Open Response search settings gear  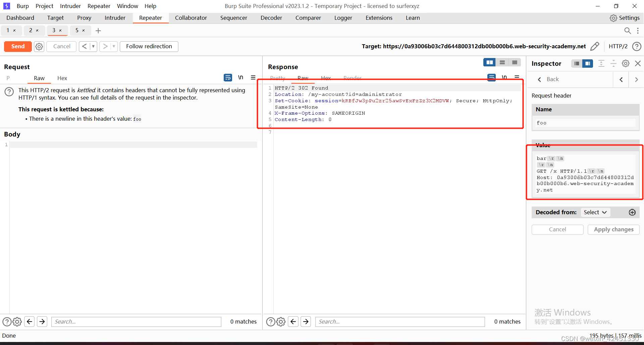click(x=281, y=322)
